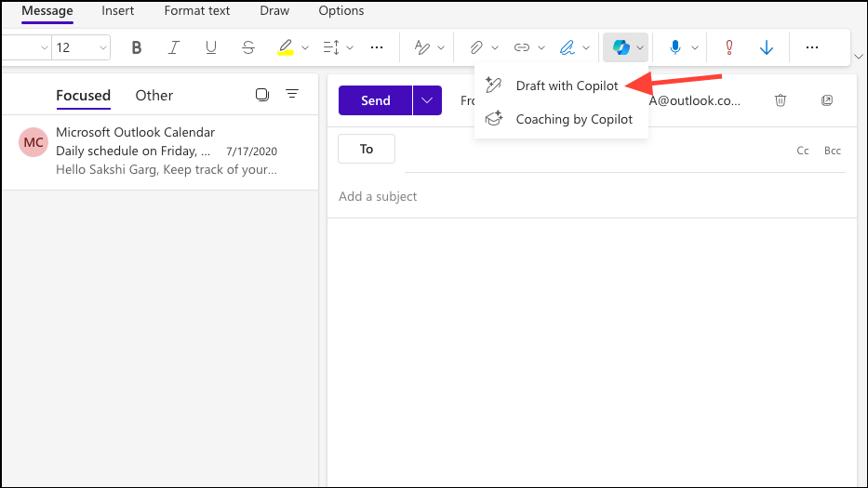Click the select messages icon
The width and height of the screenshot is (868, 488).
tap(261, 95)
